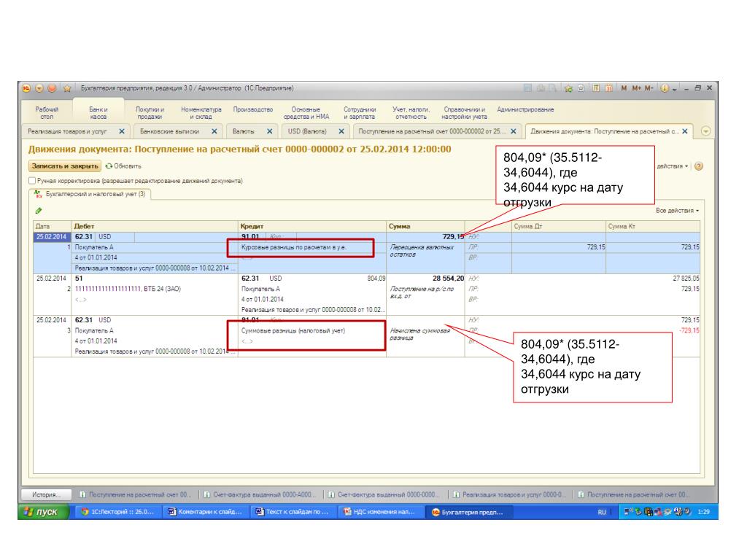Screen dimensions: 747x560
Task: Expand the open tabs list arrow
Action: pos(705,131)
